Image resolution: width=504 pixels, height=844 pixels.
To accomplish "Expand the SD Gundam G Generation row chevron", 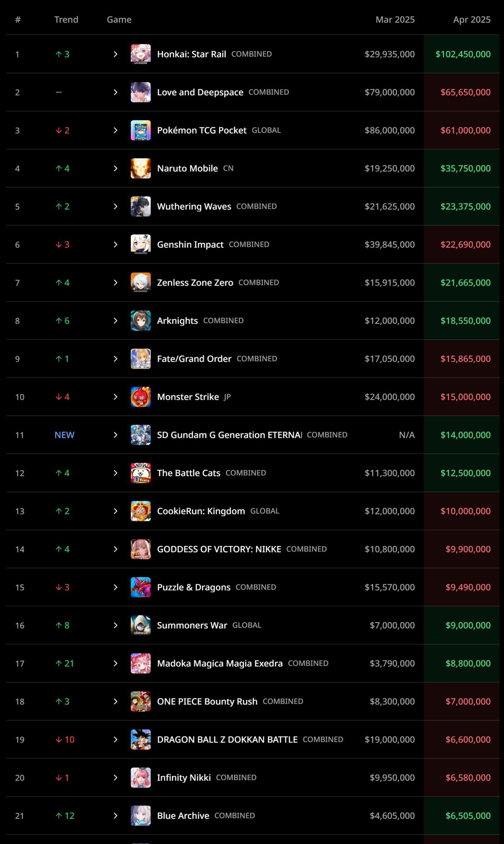I will [115, 435].
